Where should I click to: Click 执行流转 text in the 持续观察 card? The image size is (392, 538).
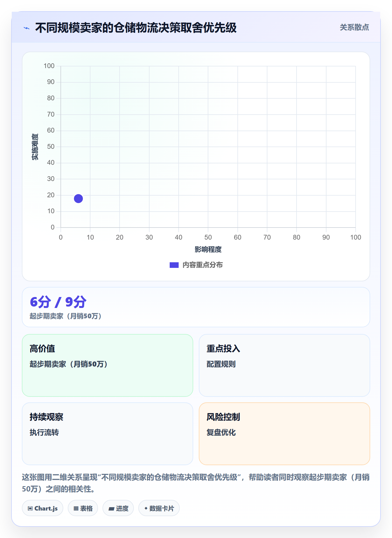tap(44, 432)
